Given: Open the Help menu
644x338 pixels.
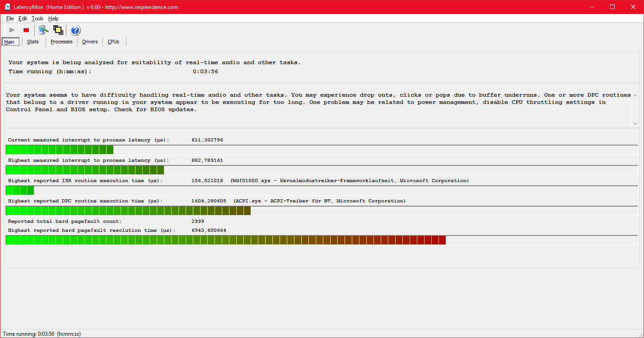Looking at the screenshot, I should 53,19.
